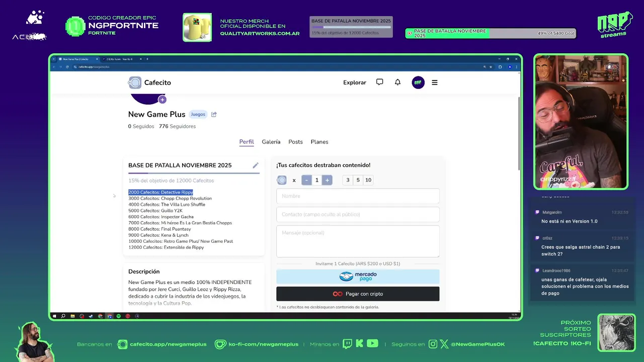Focus the Contacto input field
The image size is (644, 362).
tap(358, 214)
